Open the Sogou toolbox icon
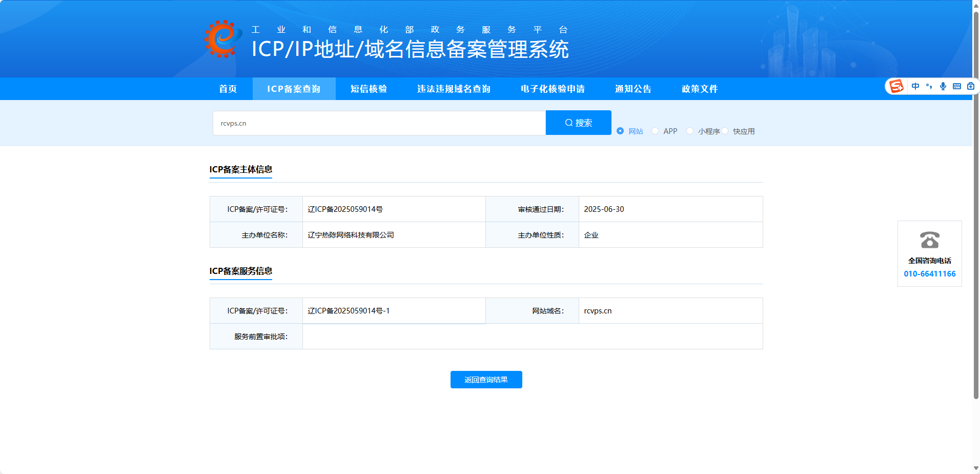The image size is (980, 474). point(970,86)
